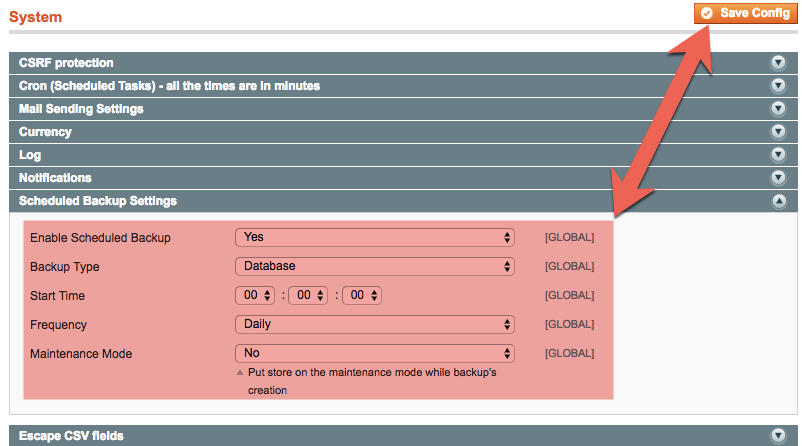Click the Notifications header title
802x446 pixels.
click(55, 178)
